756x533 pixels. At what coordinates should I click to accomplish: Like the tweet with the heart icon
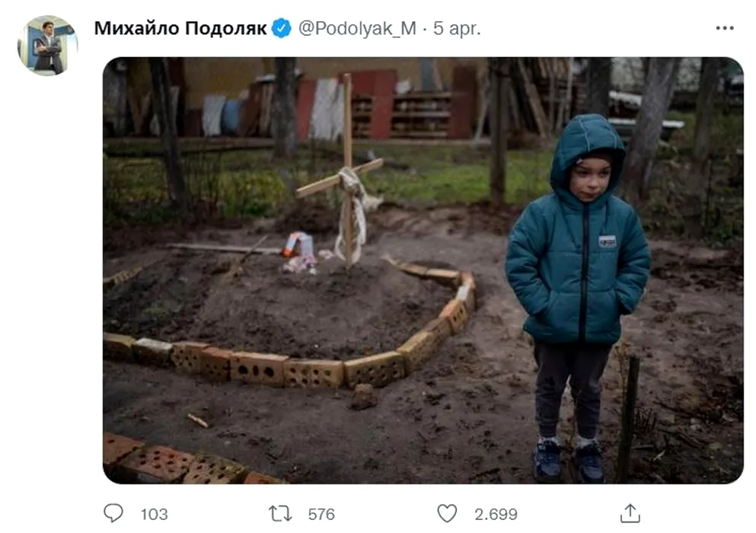tap(447, 513)
